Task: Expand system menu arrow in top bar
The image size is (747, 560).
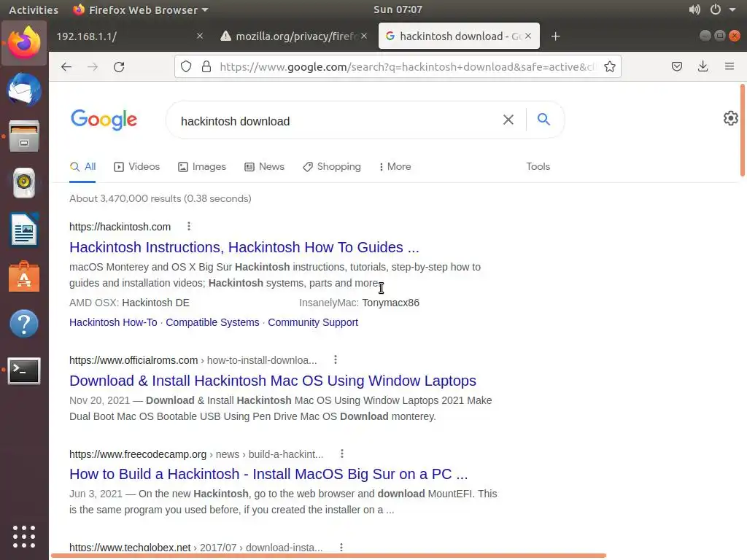Action: point(732,9)
